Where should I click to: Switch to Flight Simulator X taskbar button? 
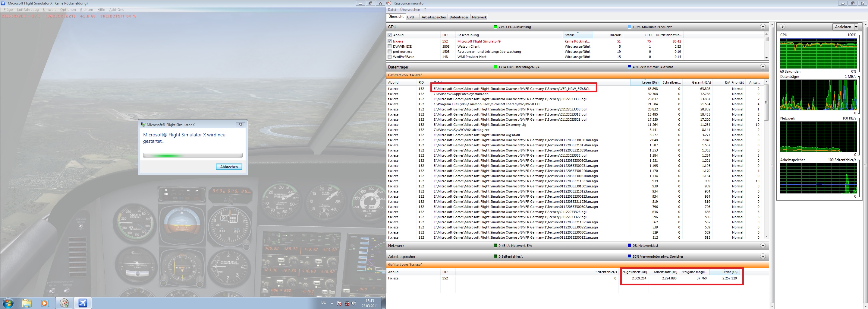tap(83, 303)
